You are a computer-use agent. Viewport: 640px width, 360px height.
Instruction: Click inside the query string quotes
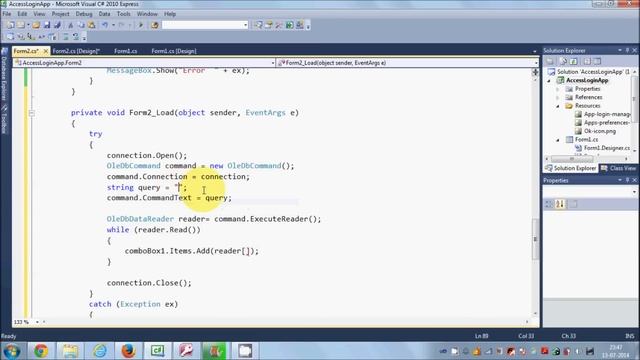click(x=179, y=187)
